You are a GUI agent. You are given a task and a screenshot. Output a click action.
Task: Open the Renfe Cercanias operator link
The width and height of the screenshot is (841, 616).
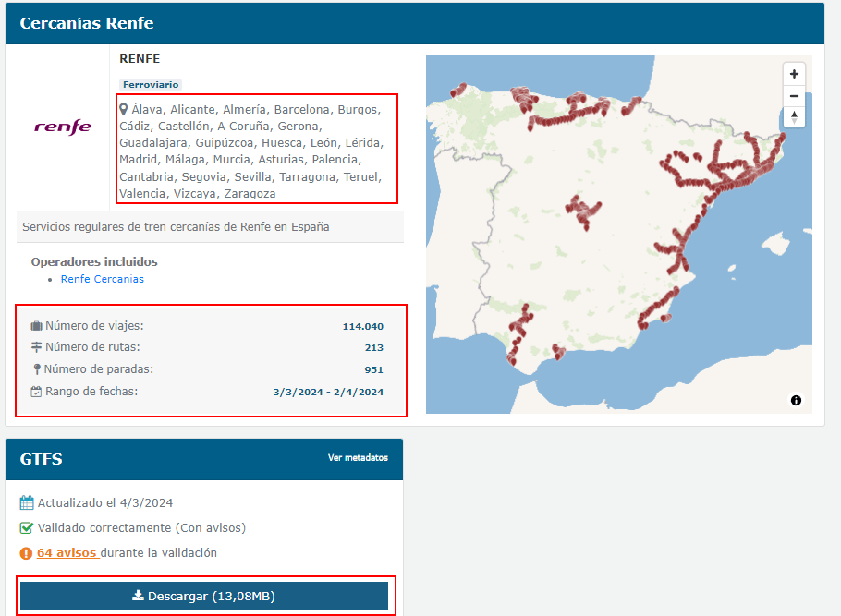[102, 279]
